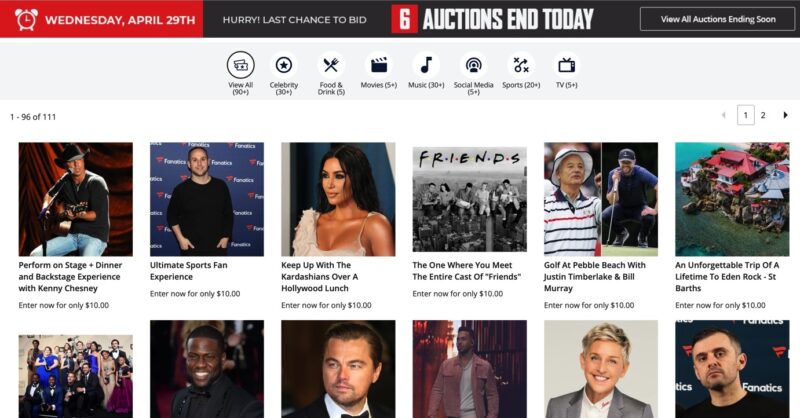The width and height of the screenshot is (800, 418).
Task: Select page 1 in pagination
Action: pos(745,115)
